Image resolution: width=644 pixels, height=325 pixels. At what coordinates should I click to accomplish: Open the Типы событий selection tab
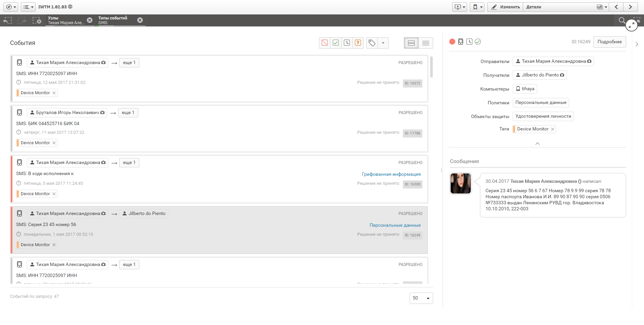tap(117, 20)
